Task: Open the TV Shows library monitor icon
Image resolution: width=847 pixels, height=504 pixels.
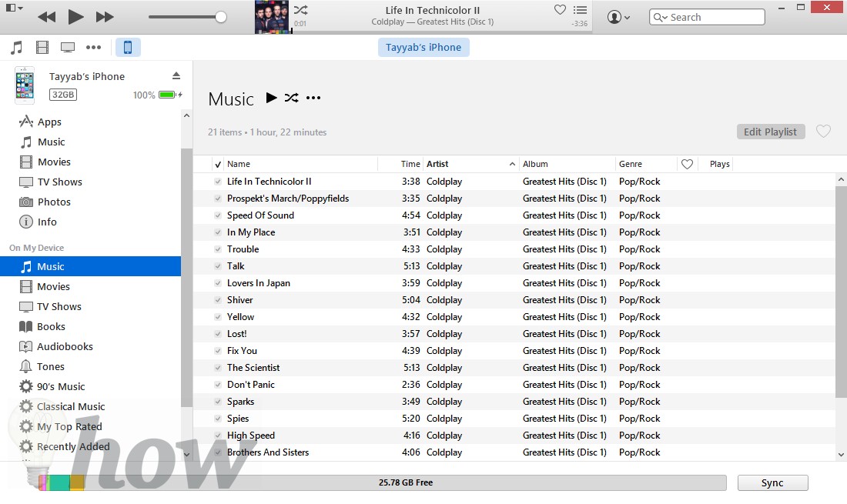Action: pos(68,48)
